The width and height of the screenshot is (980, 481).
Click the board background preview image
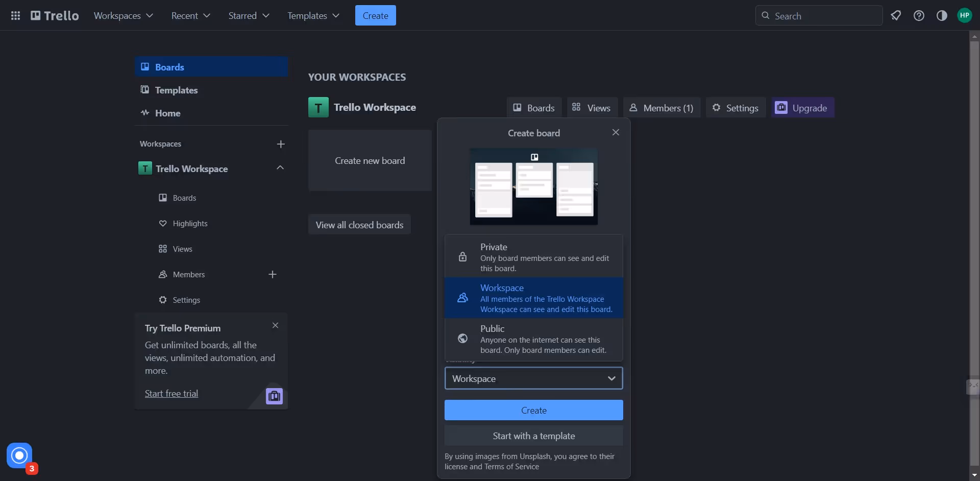click(533, 186)
